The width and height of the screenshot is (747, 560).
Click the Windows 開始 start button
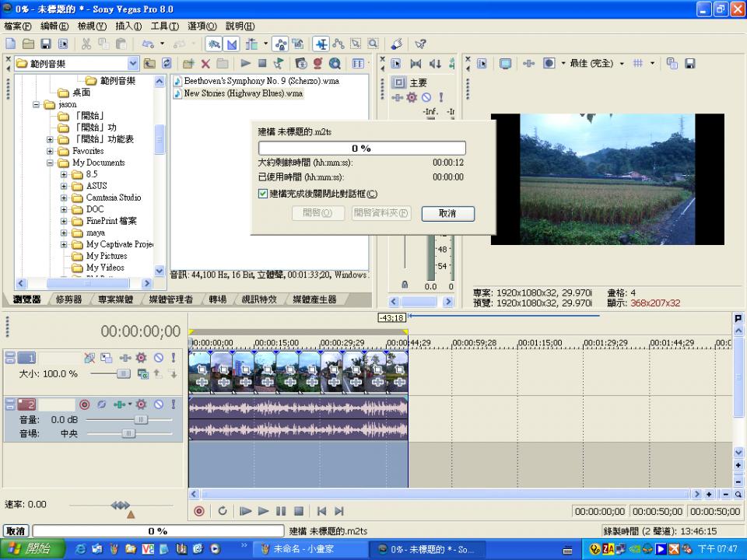coord(30,548)
